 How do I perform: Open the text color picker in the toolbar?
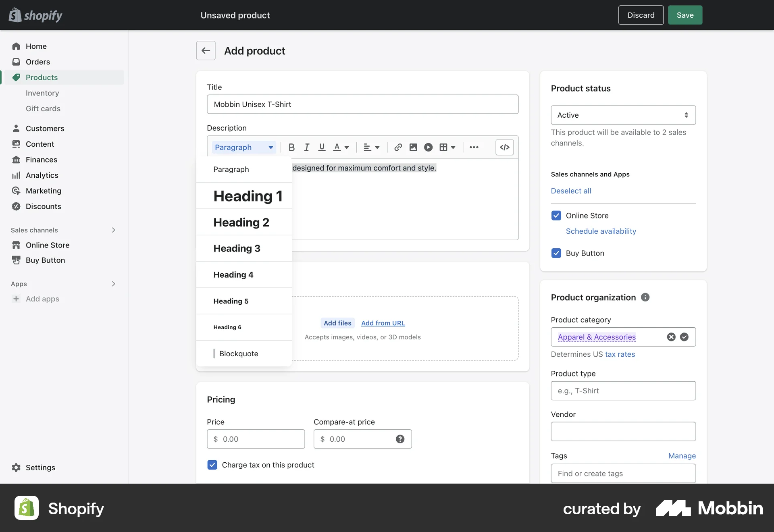tap(341, 147)
